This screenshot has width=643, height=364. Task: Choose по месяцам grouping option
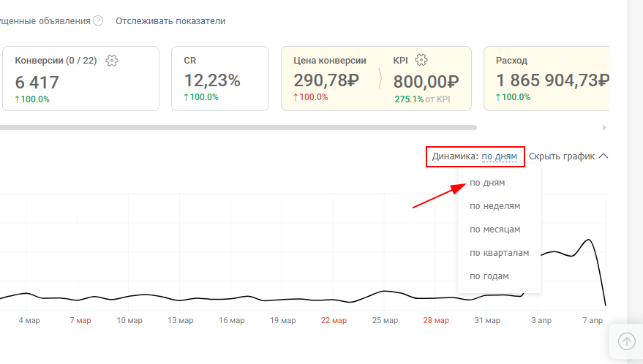tap(495, 230)
